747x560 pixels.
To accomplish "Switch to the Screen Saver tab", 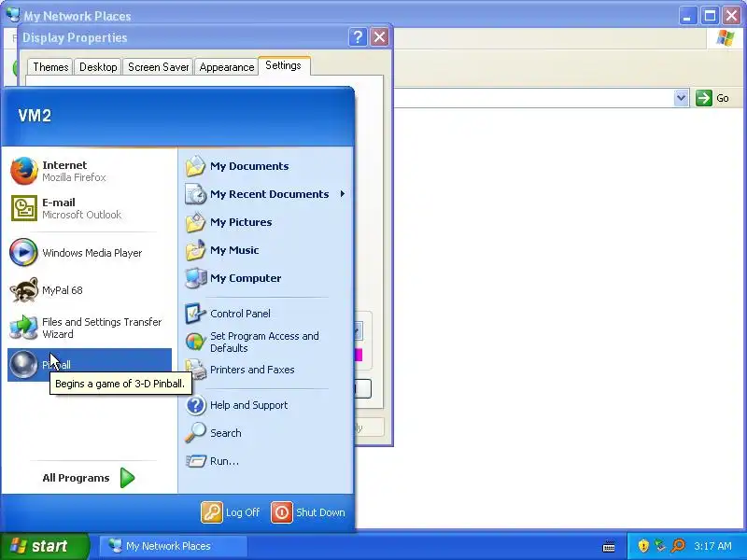I will pos(158,67).
